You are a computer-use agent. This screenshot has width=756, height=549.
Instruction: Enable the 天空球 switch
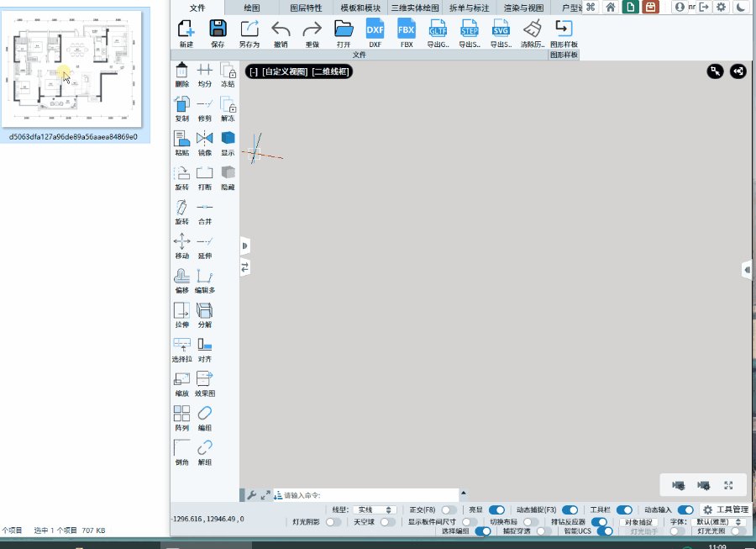point(387,522)
